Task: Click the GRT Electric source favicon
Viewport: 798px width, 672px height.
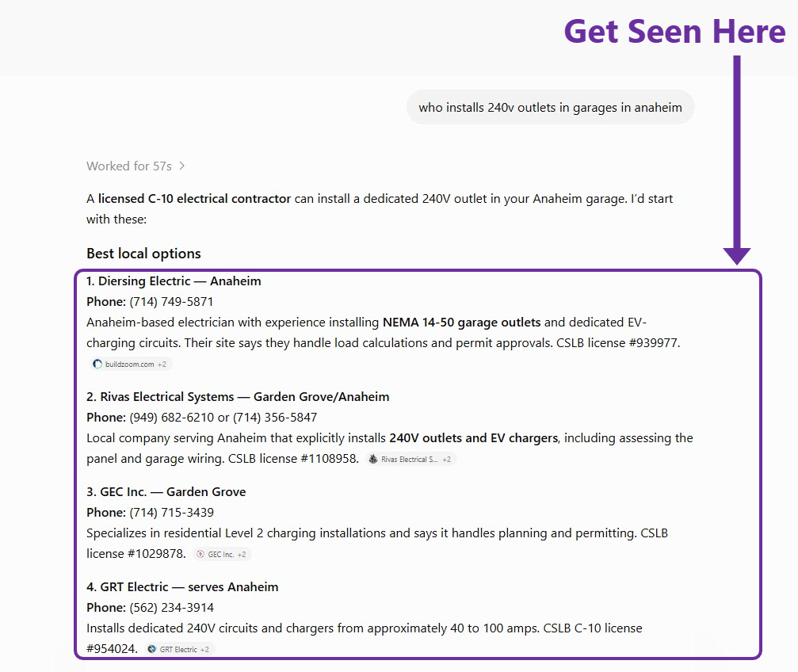Action: [x=151, y=650]
